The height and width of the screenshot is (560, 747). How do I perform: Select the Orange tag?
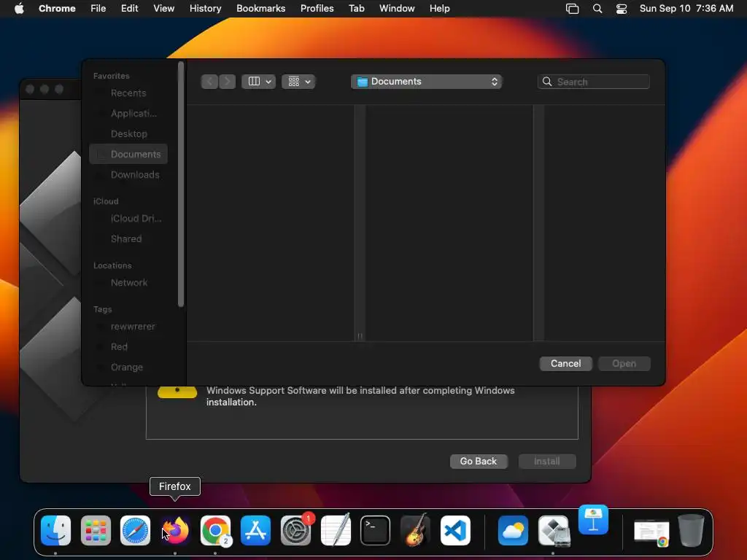coord(128,367)
